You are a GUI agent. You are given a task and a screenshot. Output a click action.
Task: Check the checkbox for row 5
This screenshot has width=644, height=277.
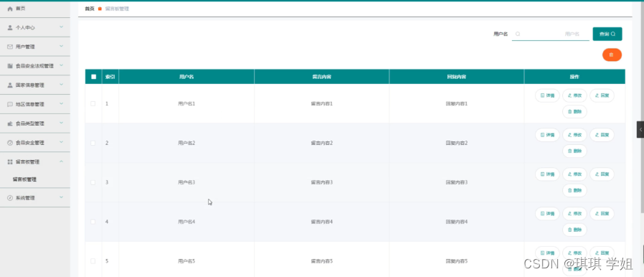coord(93,261)
